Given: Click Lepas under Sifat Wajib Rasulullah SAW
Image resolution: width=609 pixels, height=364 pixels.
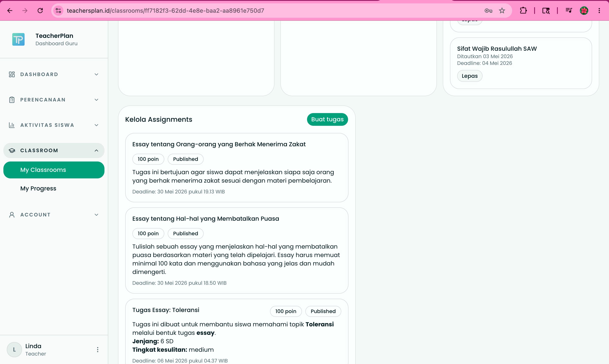Looking at the screenshot, I should click(470, 76).
